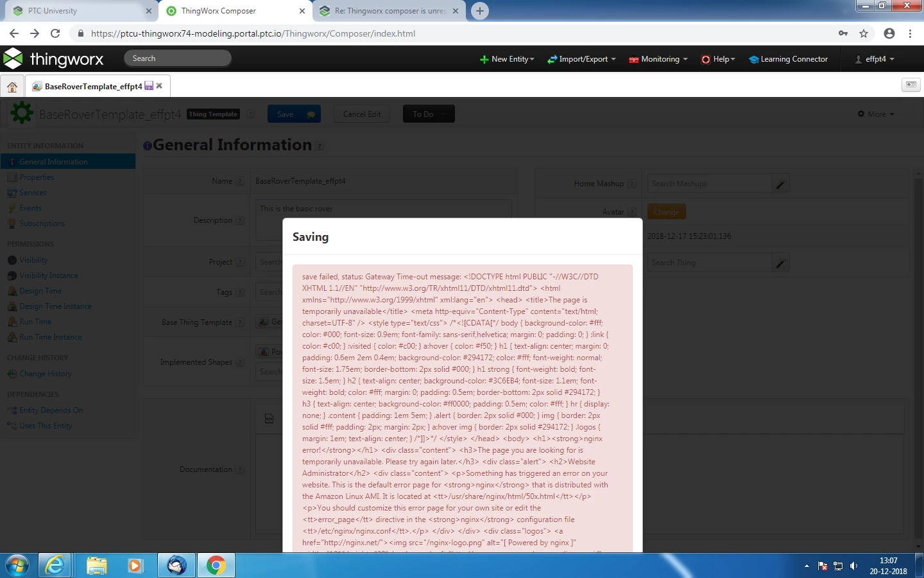Open Entity Depends On
The height and width of the screenshot is (578, 924).
click(x=51, y=410)
